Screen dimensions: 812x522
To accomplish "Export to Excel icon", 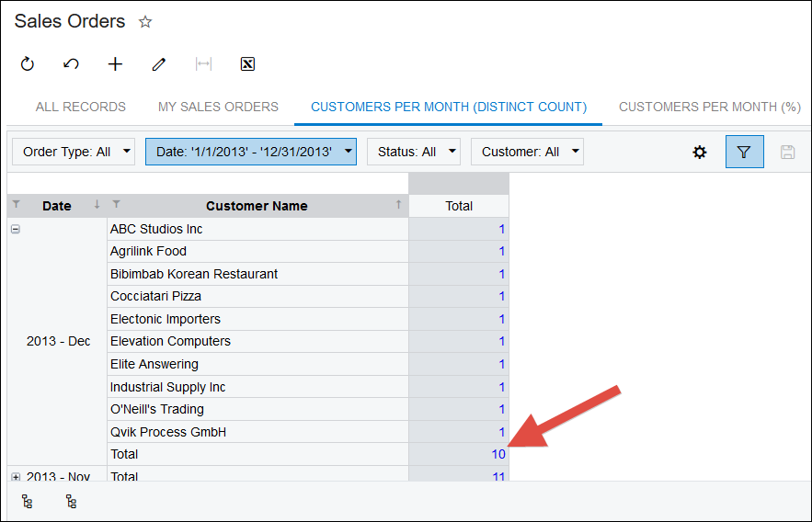I will pyautogui.click(x=247, y=64).
